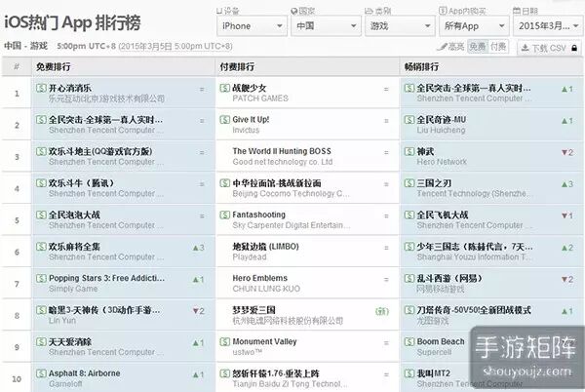The image size is (585, 392).
Task: Click the in-app purchase icon beside 神武
Action: 409,151
